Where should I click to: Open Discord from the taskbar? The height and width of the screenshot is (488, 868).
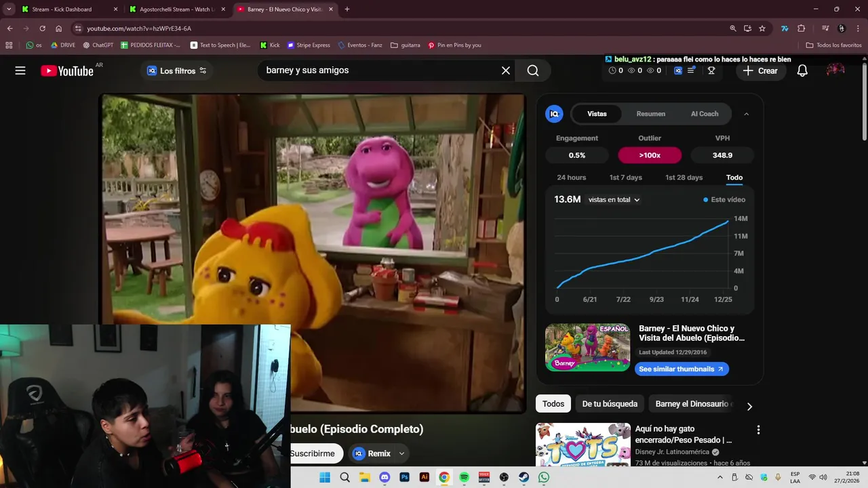click(x=384, y=477)
